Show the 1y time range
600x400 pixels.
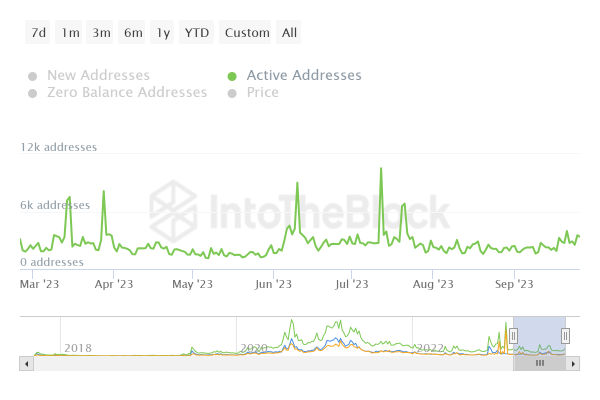[163, 33]
